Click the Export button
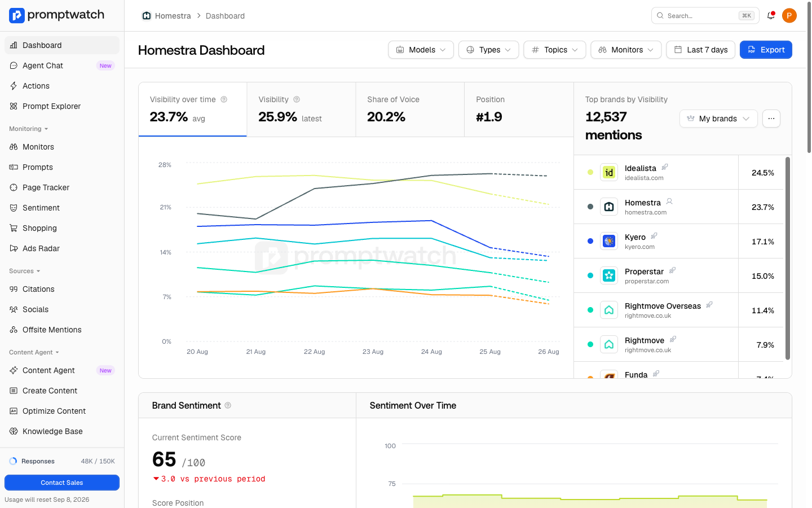The height and width of the screenshot is (508, 812). click(x=766, y=50)
